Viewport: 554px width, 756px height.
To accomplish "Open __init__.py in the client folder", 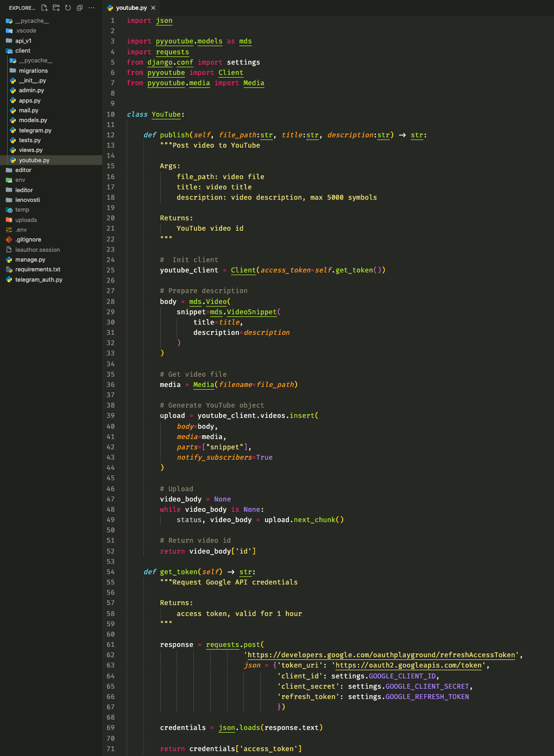I will [x=51, y=80].
